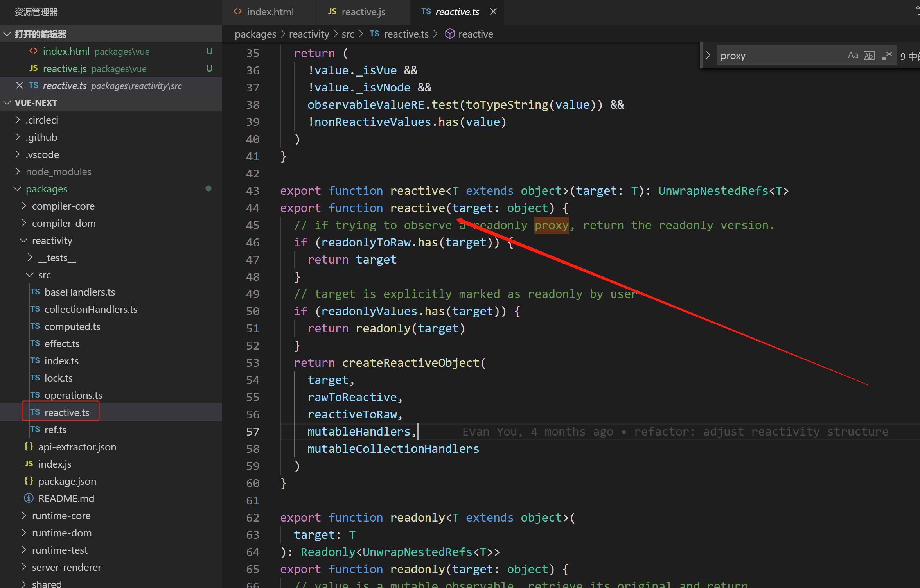Expand the .circleci folder
The image size is (920, 588).
pos(111,120)
